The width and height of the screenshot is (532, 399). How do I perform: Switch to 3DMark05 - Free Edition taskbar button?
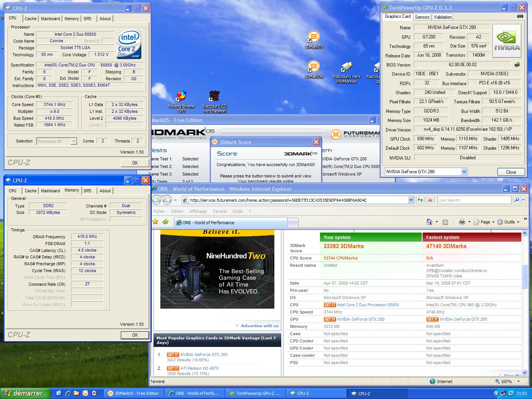coord(134,393)
